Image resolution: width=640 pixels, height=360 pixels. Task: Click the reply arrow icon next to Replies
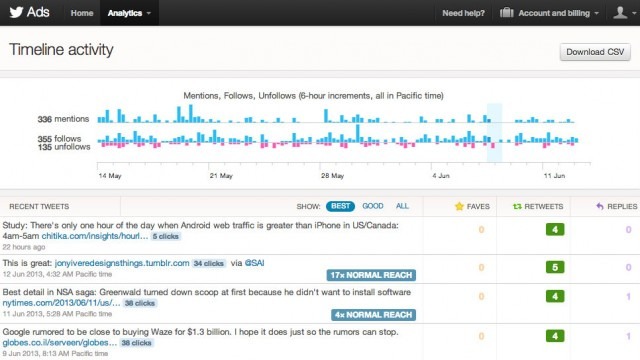point(600,207)
